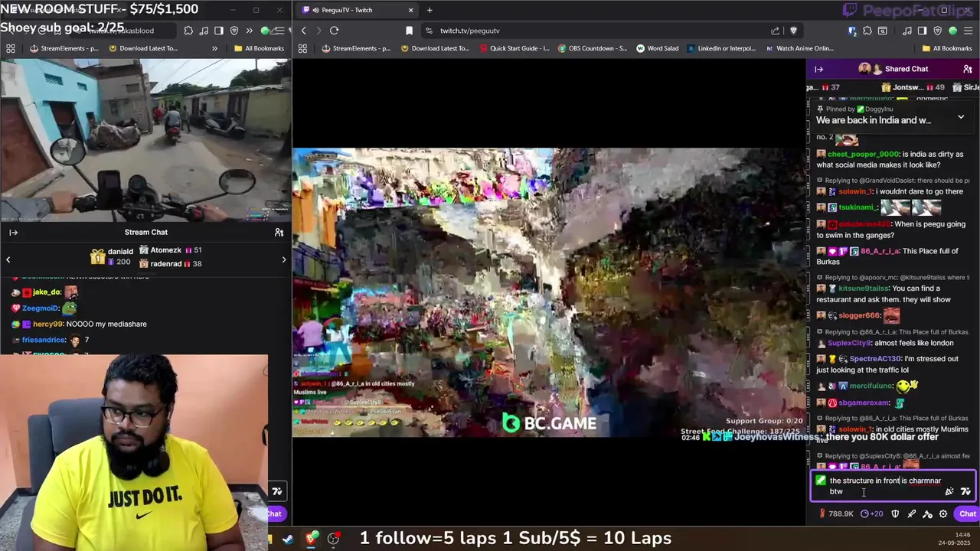This screenshot has width=980, height=551.
Task: Open the 7TV emote icon in Stream Chat
Action: coord(277,491)
